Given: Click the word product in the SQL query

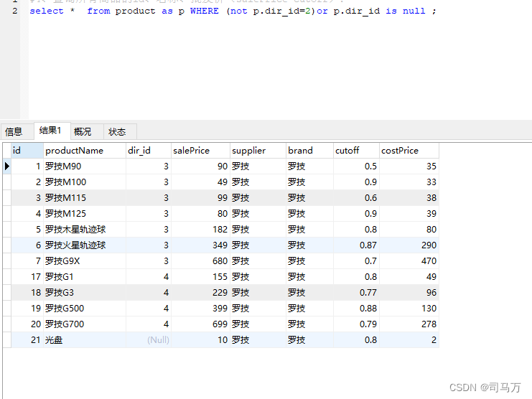Looking at the screenshot, I should point(135,11).
